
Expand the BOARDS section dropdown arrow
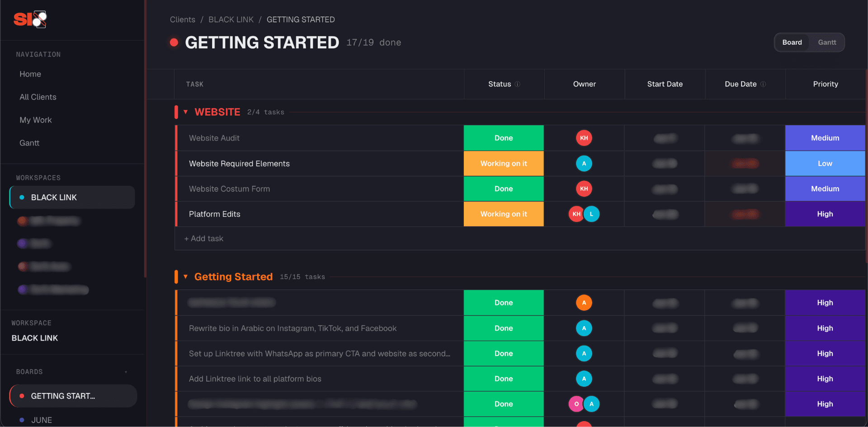pos(126,372)
